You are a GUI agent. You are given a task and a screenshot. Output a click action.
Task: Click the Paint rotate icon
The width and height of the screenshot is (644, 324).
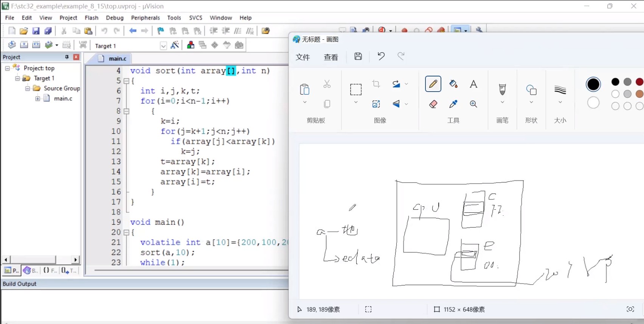coord(396,84)
